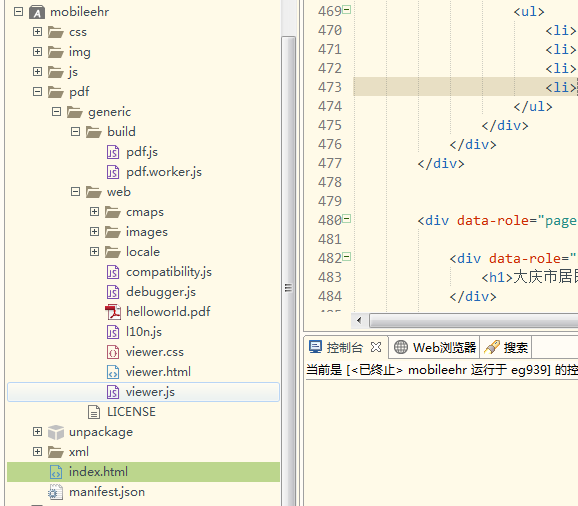The width and height of the screenshot is (578, 506).
Task: Click the LICENSE document icon
Action: (94, 412)
